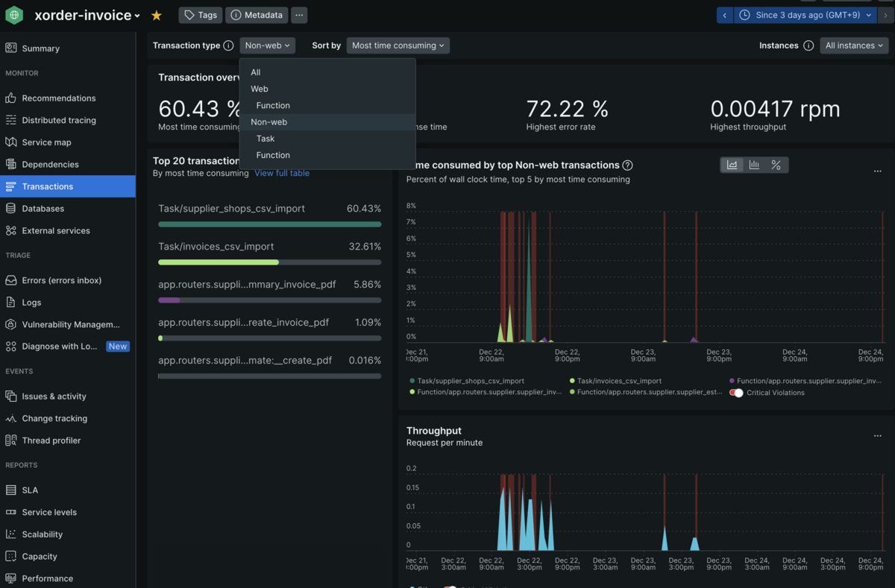Click the Change tracking sidebar icon
Image resolution: width=895 pixels, height=588 pixels.
(x=10, y=418)
